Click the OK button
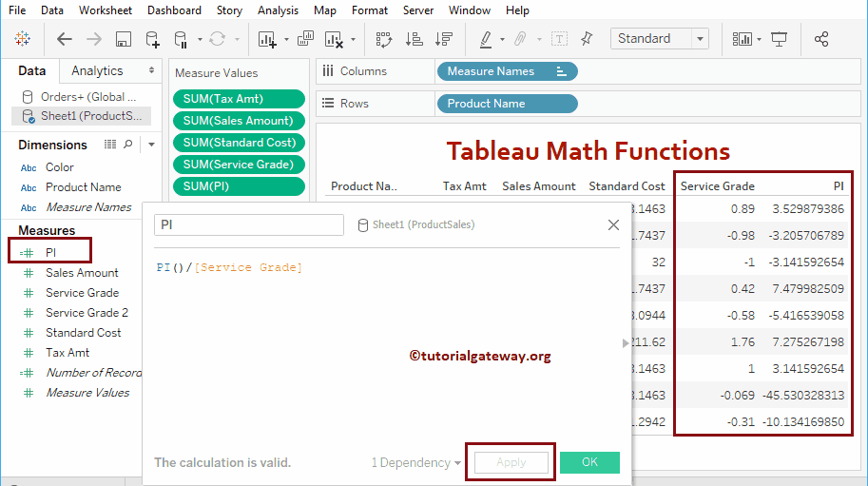 [x=589, y=462]
